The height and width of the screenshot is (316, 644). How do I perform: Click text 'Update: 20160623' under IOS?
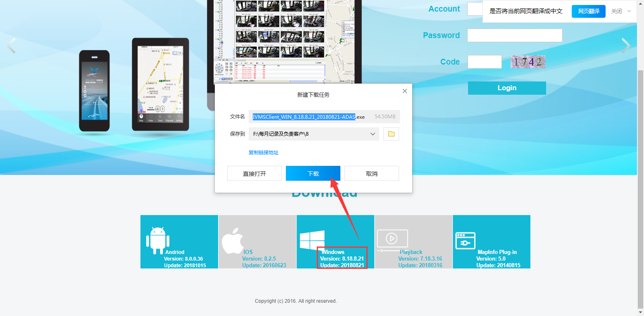pyautogui.click(x=264, y=265)
